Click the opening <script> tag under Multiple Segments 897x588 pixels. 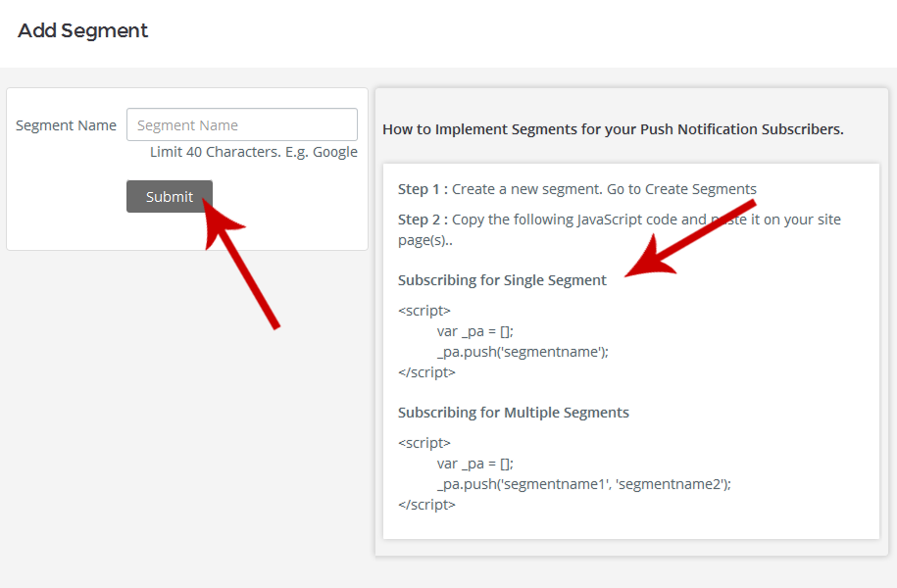click(424, 443)
